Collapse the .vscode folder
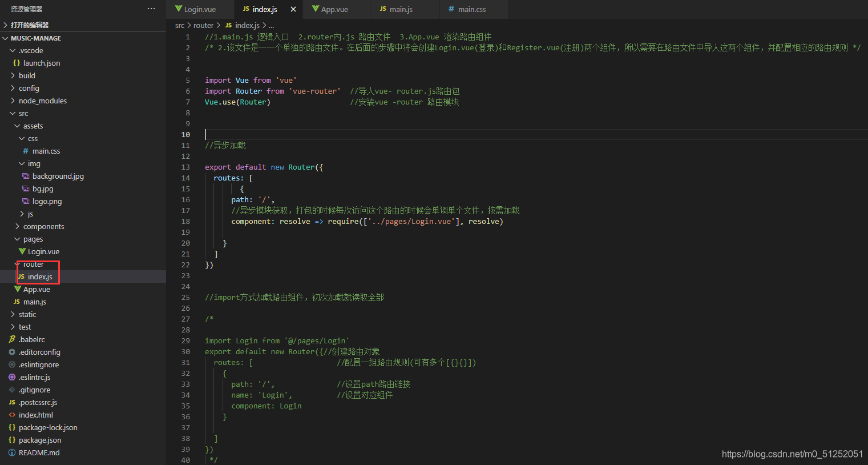 [x=13, y=50]
